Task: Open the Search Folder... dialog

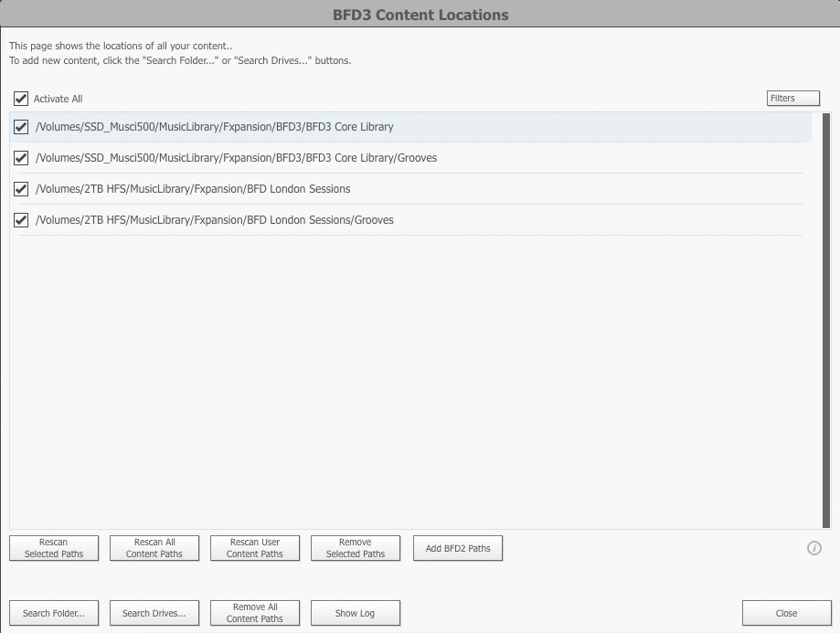Action: click(54, 613)
